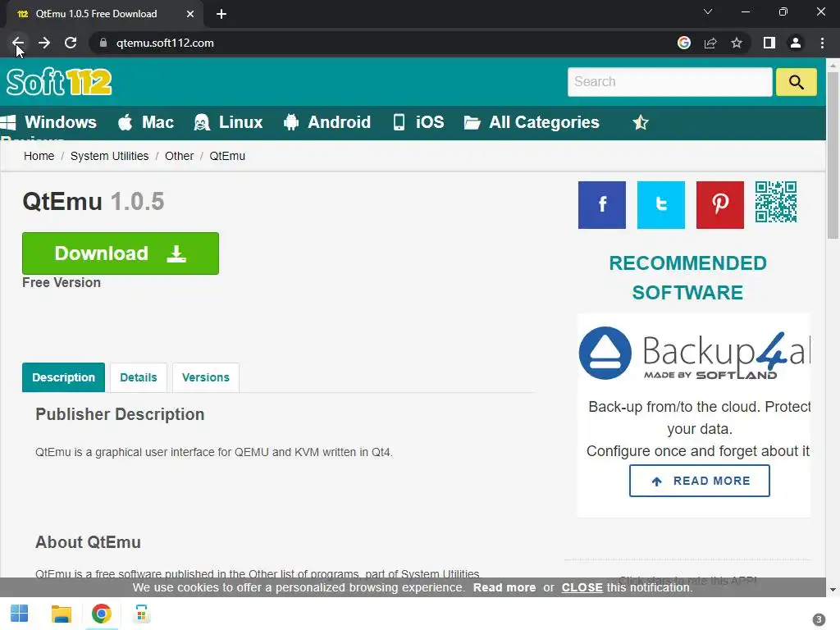Viewport: 840px width, 630px height.
Task: Click scrollbar down arrow
Action: [x=833, y=590]
